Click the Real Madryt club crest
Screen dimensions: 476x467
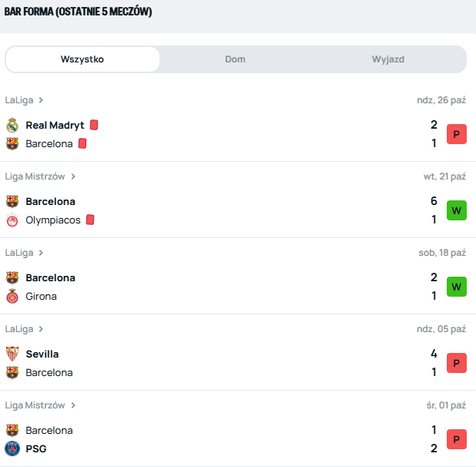click(x=12, y=125)
